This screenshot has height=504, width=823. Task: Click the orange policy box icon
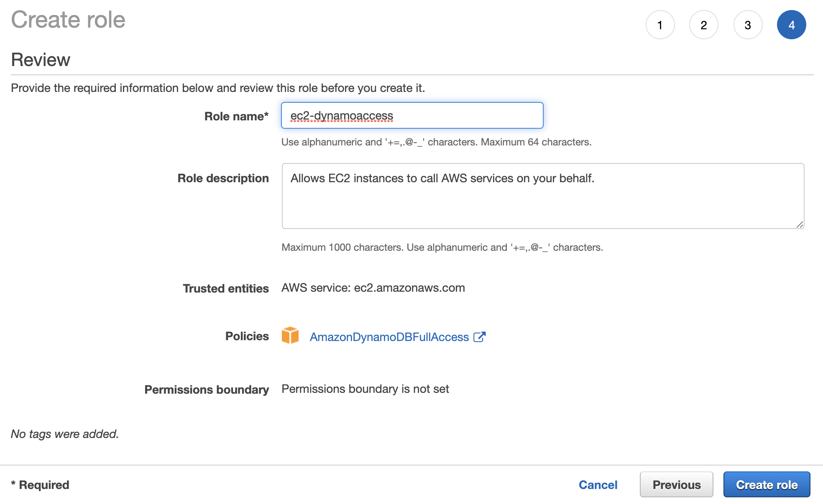coord(290,336)
